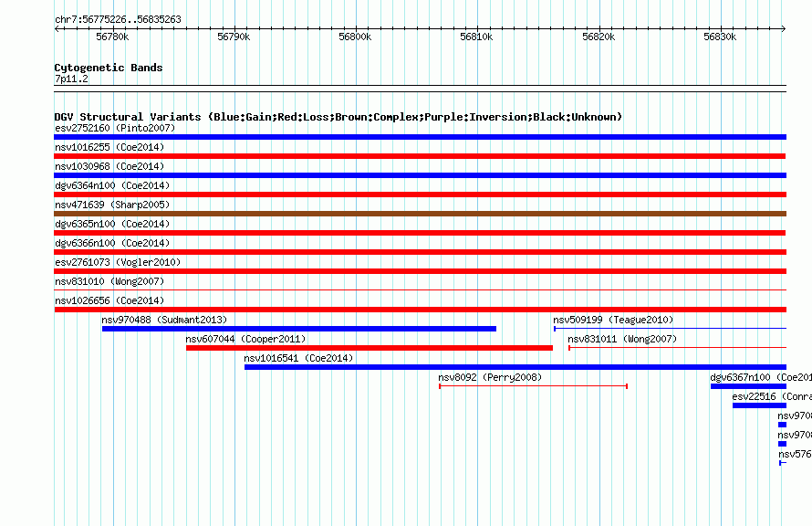Screen dimensions: 812x526
Task: Open the nsv831010 (Wong2007) label
Action: tap(109, 281)
